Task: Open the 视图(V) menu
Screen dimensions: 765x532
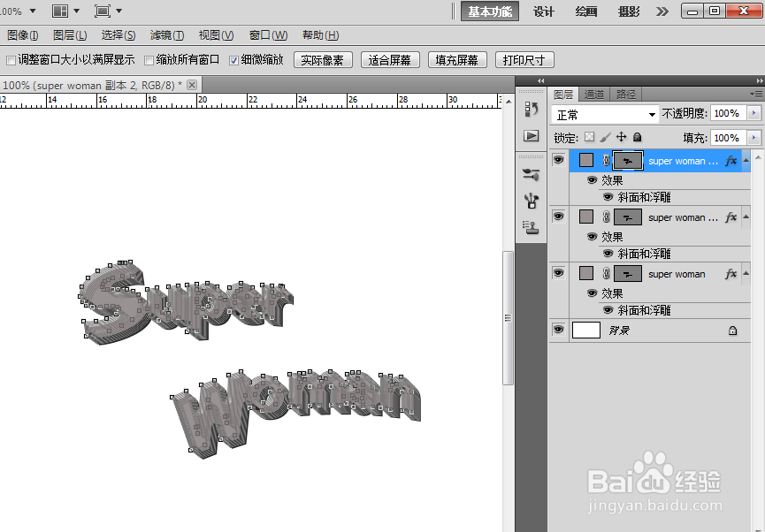Action: coord(216,35)
